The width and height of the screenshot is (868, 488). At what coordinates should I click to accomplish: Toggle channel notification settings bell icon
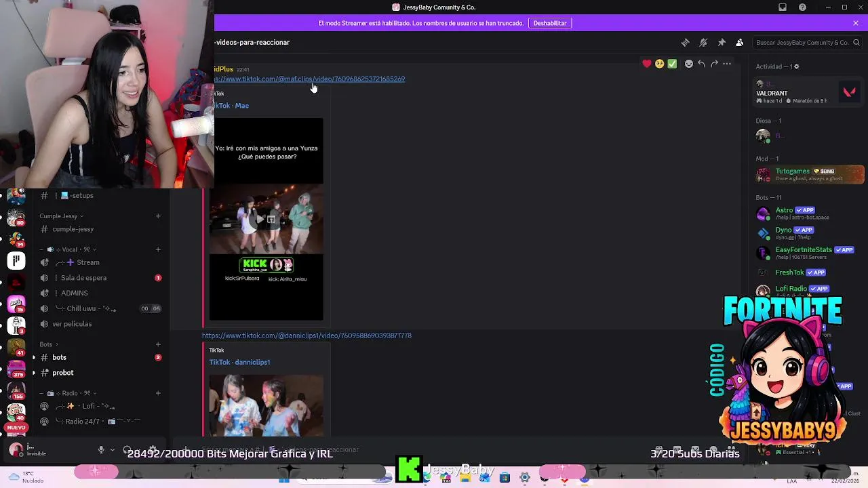coord(703,42)
